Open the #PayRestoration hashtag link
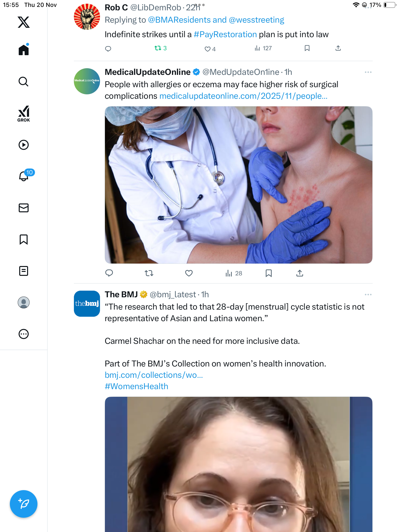 (225, 34)
